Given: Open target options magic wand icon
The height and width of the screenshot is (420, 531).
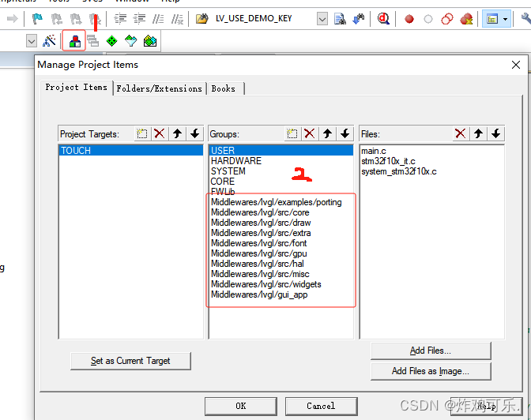Looking at the screenshot, I should [50, 41].
